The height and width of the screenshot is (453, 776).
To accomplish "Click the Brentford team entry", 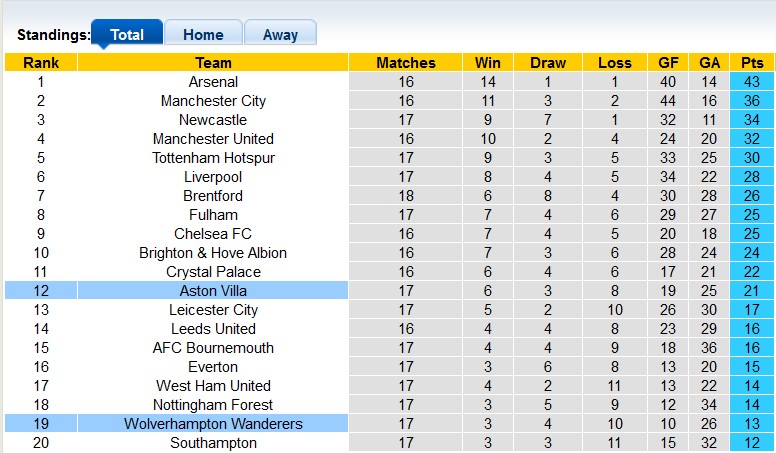I will click(x=213, y=196).
